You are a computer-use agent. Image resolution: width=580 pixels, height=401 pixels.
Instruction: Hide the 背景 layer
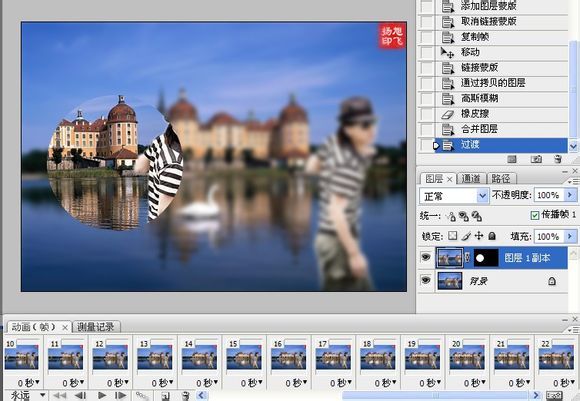click(426, 280)
